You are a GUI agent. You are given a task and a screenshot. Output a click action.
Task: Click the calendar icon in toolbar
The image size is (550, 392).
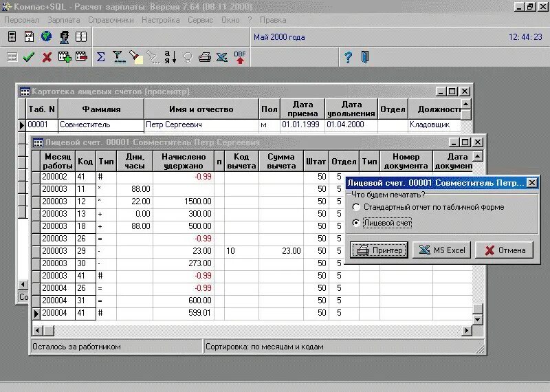pyautogui.click(x=29, y=36)
